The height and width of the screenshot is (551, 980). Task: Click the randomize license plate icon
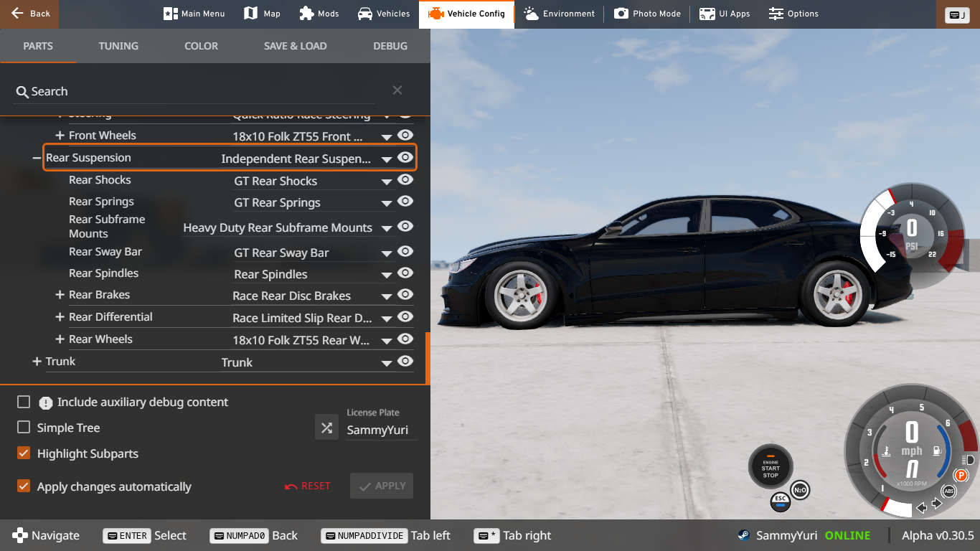[x=326, y=427]
